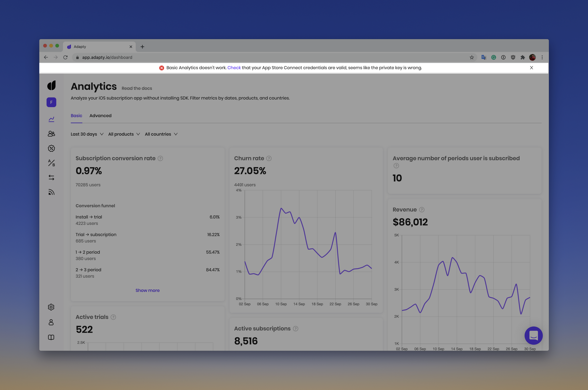The width and height of the screenshot is (588, 390).
Task: Expand the All countries filter dropdown
Action: click(x=161, y=134)
